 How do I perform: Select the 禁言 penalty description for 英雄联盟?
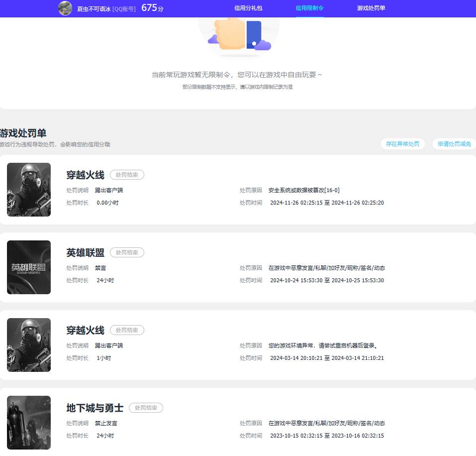pyautogui.click(x=100, y=267)
